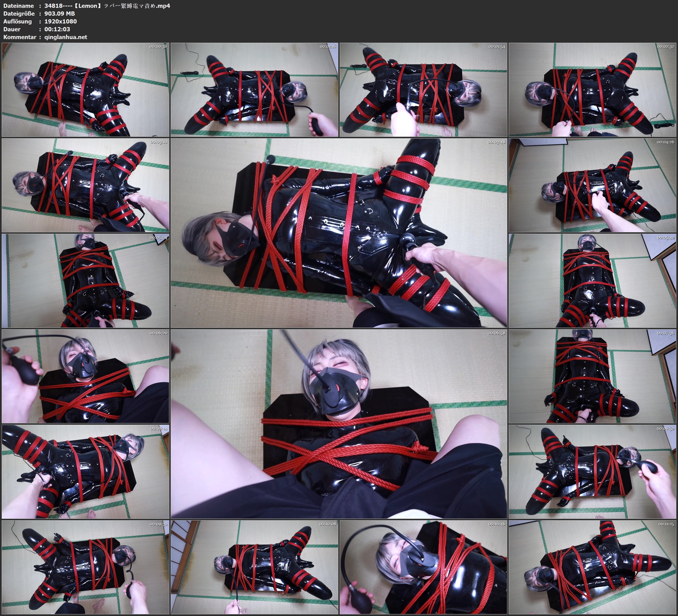
Task: Select the last frame at 00:11:25
Action: pos(592,567)
